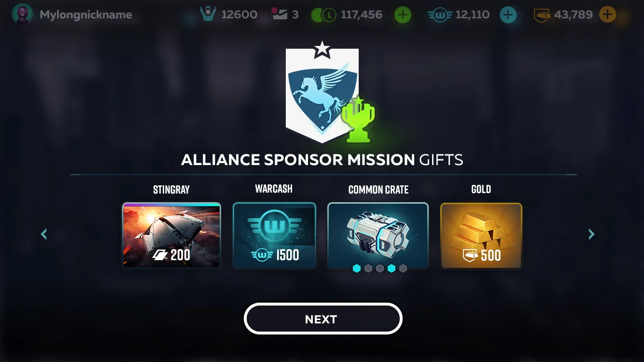This screenshot has width=644, height=362.
Task: Click the green credits coin icon
Action: coord(323,15)
